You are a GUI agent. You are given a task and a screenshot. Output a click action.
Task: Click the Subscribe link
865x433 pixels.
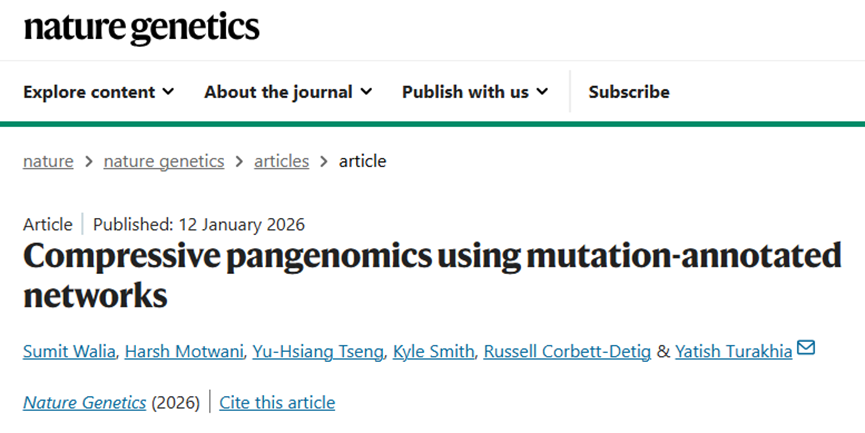click(629, 92)
